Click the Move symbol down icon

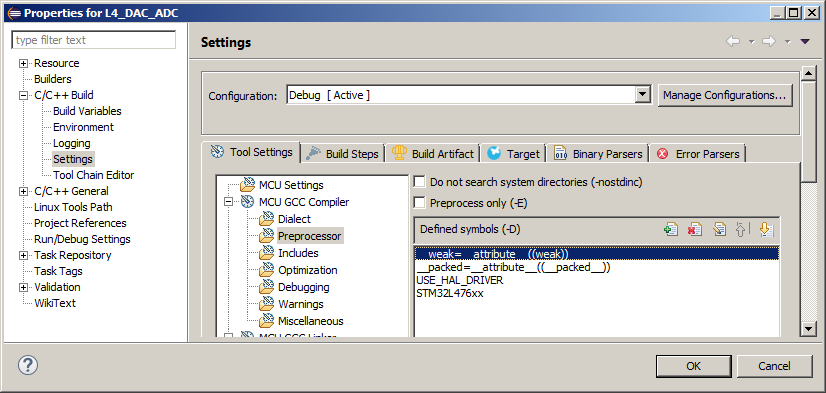pos(766,229)
